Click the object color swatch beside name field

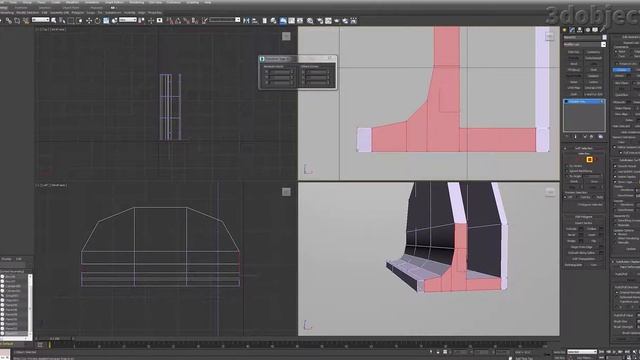pyautogui.click(x=604, y=37)
